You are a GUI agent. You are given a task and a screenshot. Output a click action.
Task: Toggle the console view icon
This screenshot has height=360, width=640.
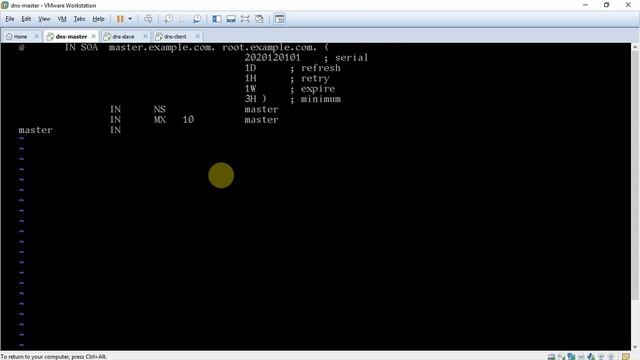pos(280,19)
